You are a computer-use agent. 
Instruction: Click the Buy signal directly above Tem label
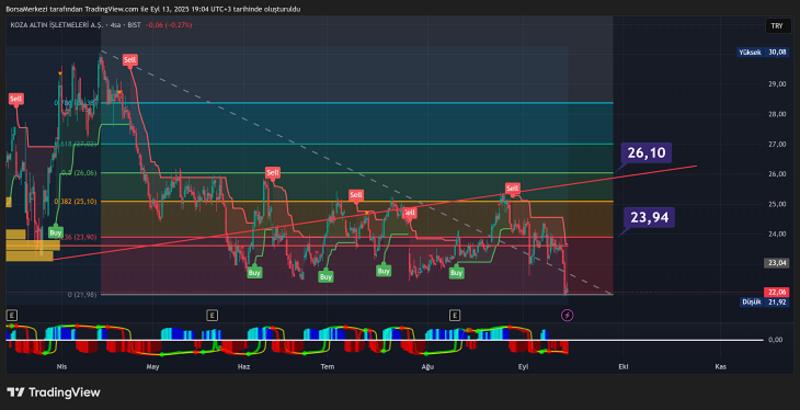(326, 277)
